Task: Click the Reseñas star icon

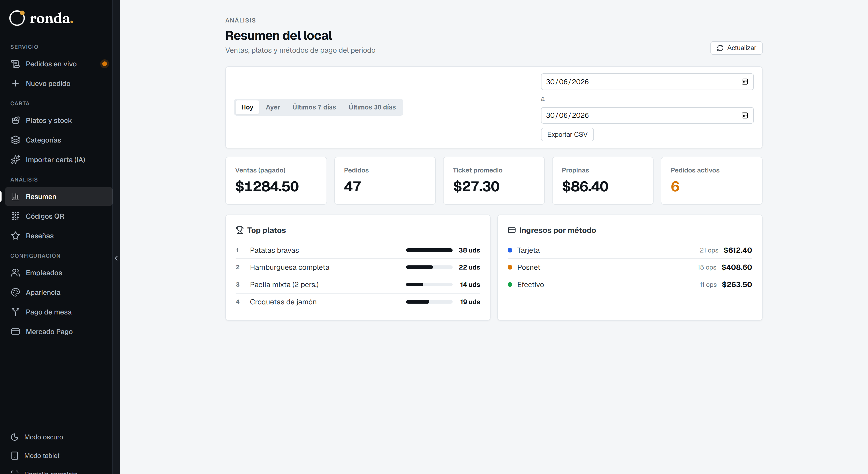Action: tap(16, 235)
